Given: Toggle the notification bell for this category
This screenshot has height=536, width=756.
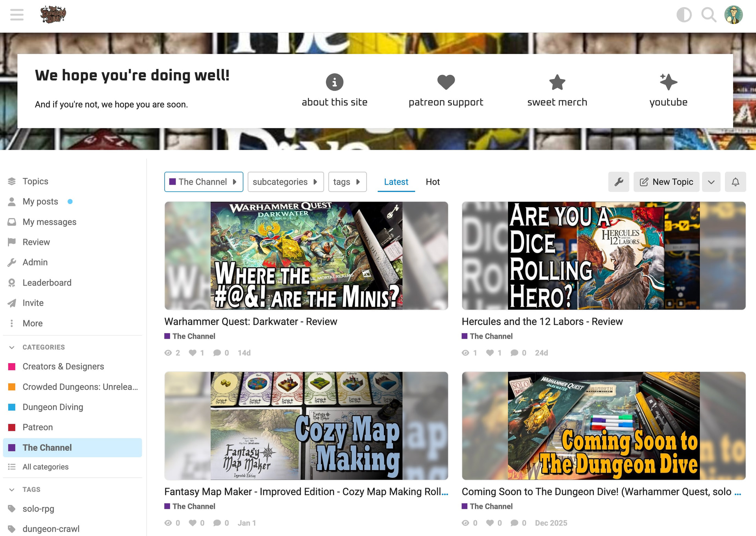Looking at the screenshot, I should pyautogui.click(x=735, y=182).
